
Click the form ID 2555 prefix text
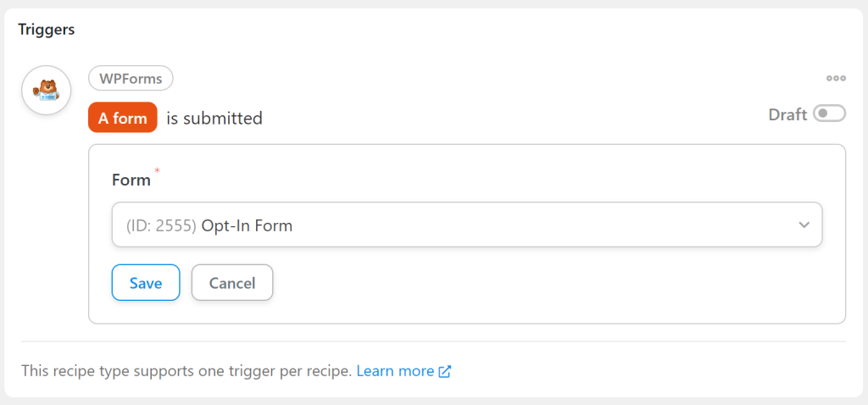161,225
